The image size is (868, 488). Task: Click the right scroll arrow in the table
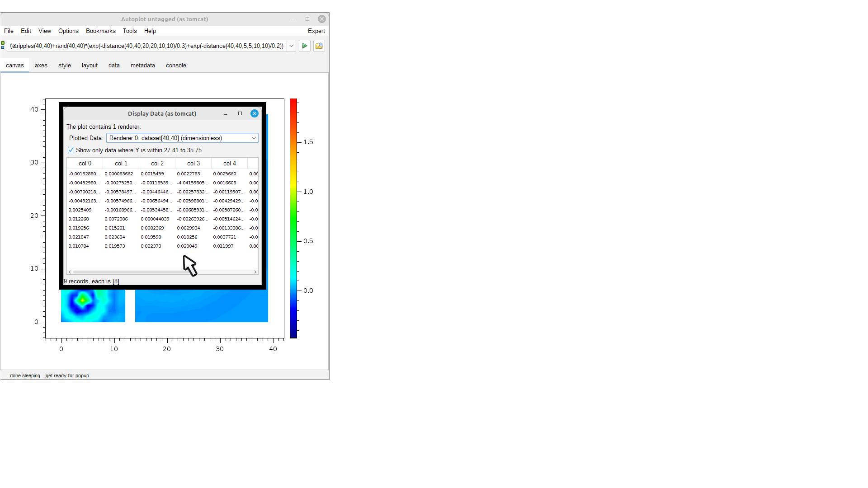click(x=255, y=272)
